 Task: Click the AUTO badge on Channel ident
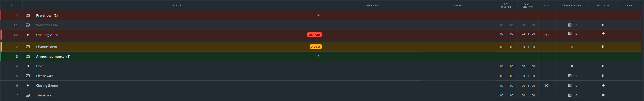(x=316, y=47)
